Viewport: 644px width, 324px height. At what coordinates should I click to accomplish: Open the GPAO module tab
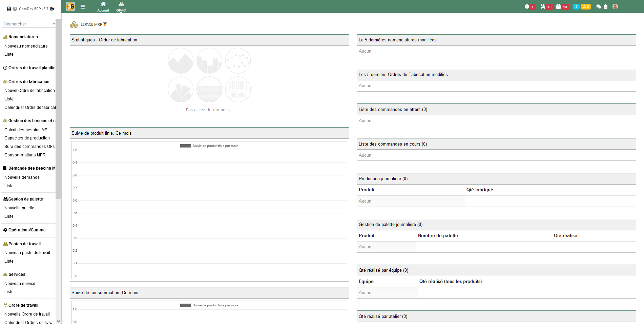pos(121,6)
